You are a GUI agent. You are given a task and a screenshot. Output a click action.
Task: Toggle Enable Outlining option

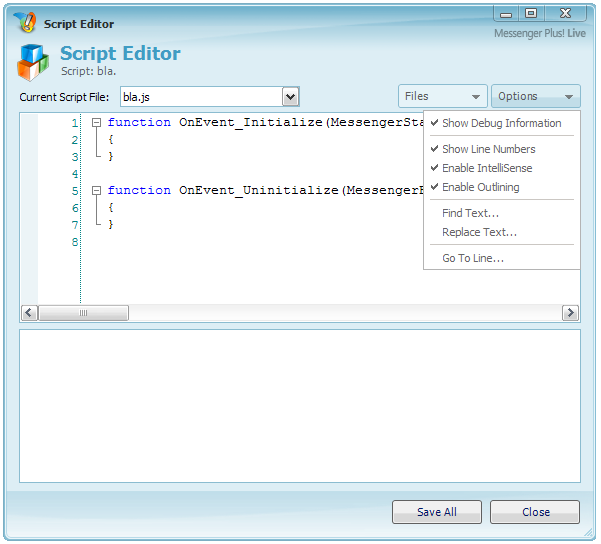[x=502, y=187]
